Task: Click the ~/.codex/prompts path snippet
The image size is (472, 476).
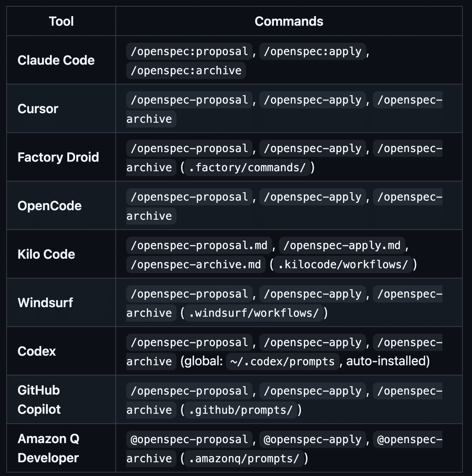Action: (282, 362)
